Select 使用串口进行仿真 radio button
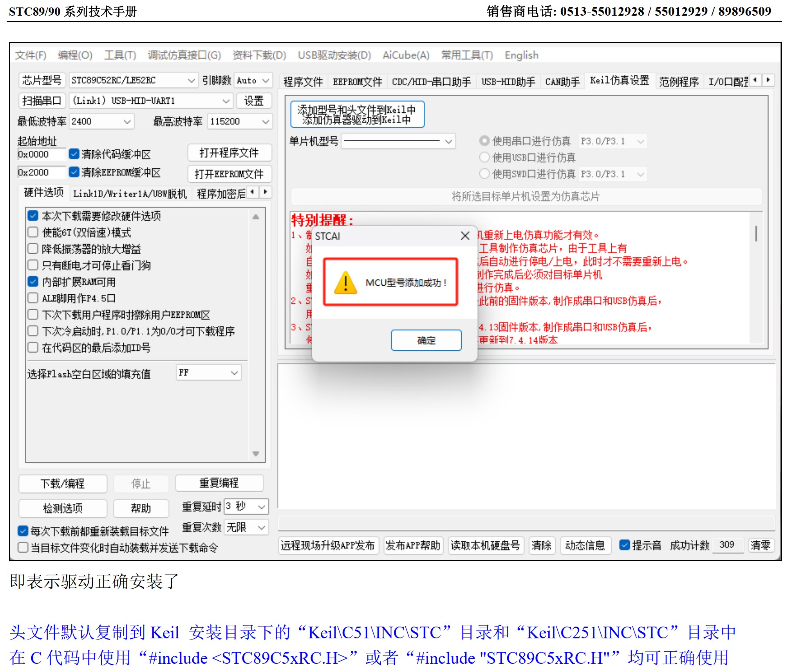Viewport: 786px width, 672px height. [484, 141]
